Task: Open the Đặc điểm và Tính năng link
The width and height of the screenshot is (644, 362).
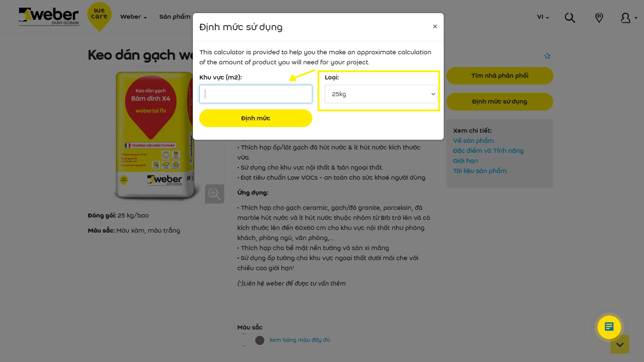Action: pyautogui.click(x=488, y=151)
